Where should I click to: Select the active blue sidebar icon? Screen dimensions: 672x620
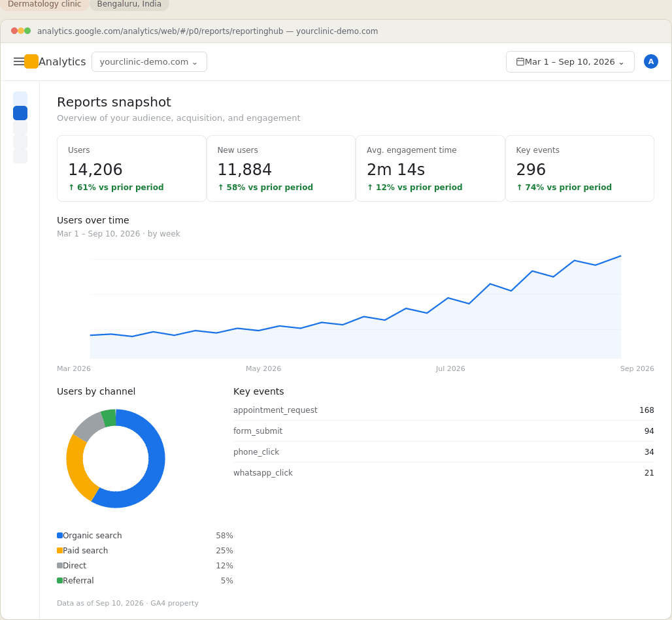[20, 113]
